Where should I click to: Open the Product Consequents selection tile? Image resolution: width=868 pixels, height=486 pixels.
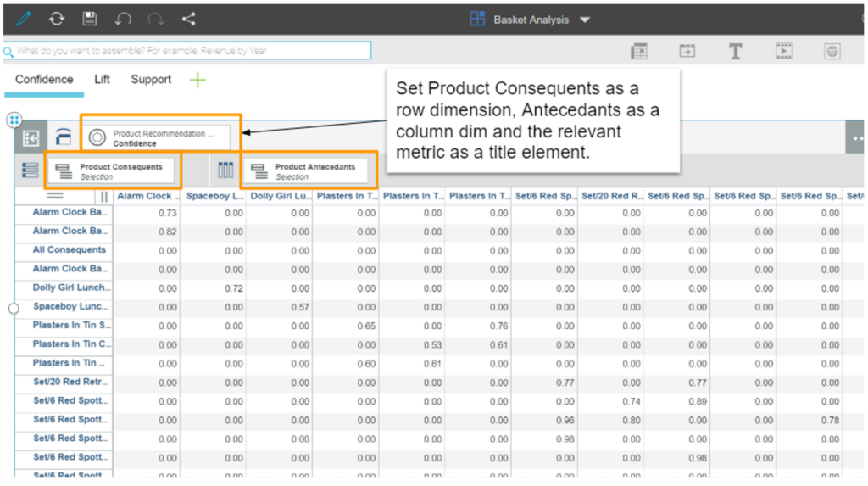point(114,171)
